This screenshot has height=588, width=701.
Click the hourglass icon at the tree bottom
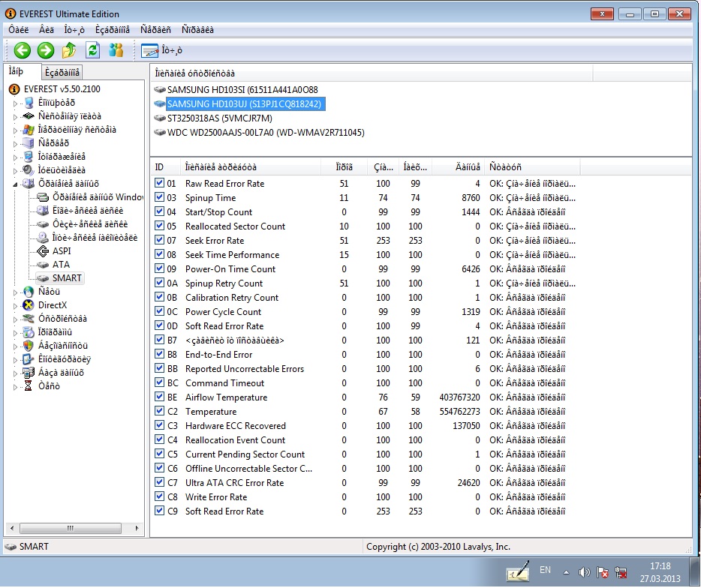29,386
